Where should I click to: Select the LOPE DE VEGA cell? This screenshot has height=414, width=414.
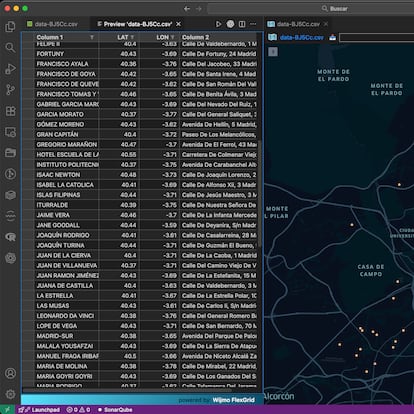click(x=67, y=326)
